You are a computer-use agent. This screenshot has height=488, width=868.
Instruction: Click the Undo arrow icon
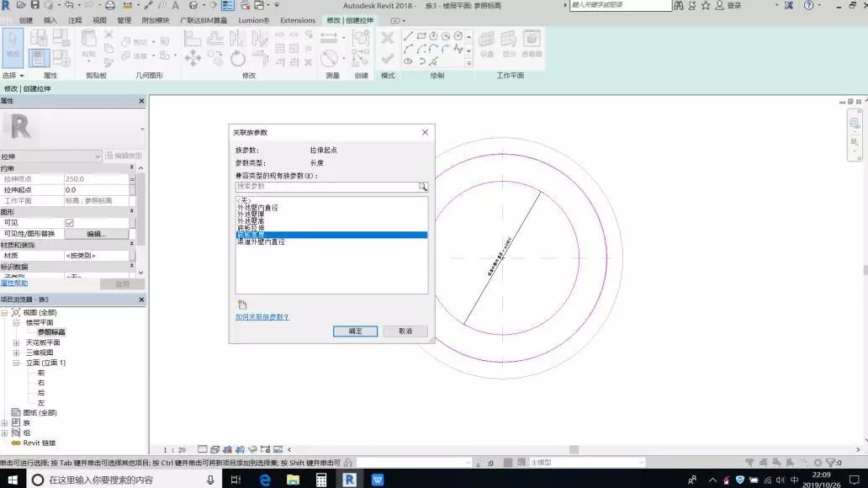coord(69,5)
